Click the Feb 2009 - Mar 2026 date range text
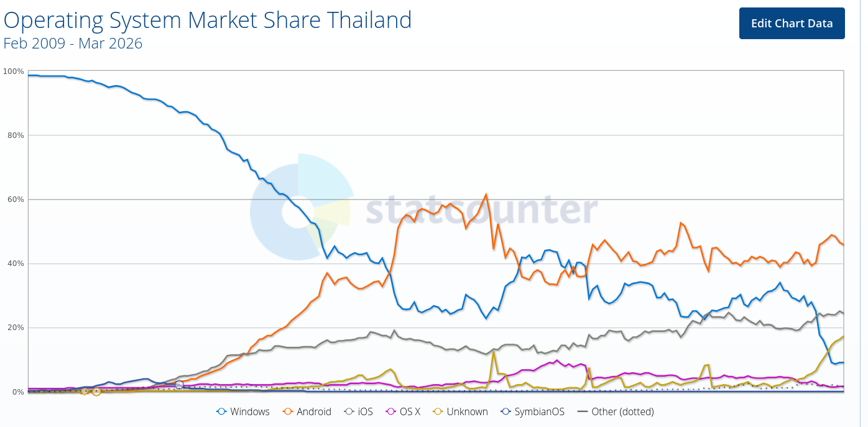 pyautogui.click(x=72, y=44)
